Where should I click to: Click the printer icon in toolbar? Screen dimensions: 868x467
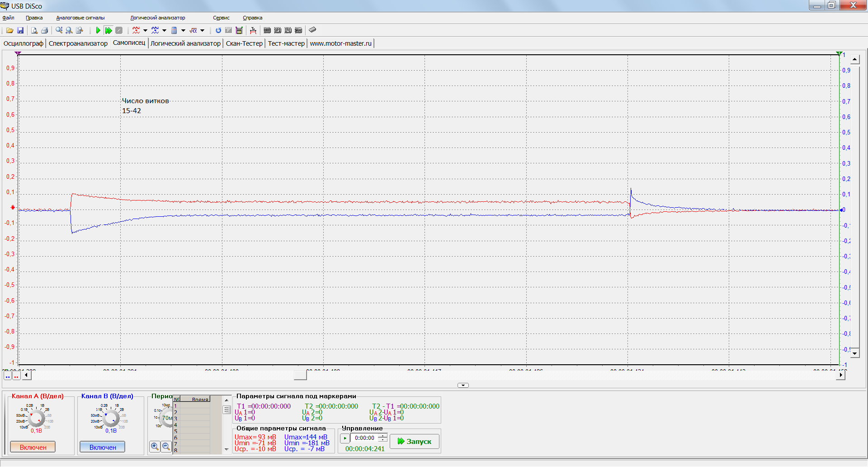click(44, 30)
